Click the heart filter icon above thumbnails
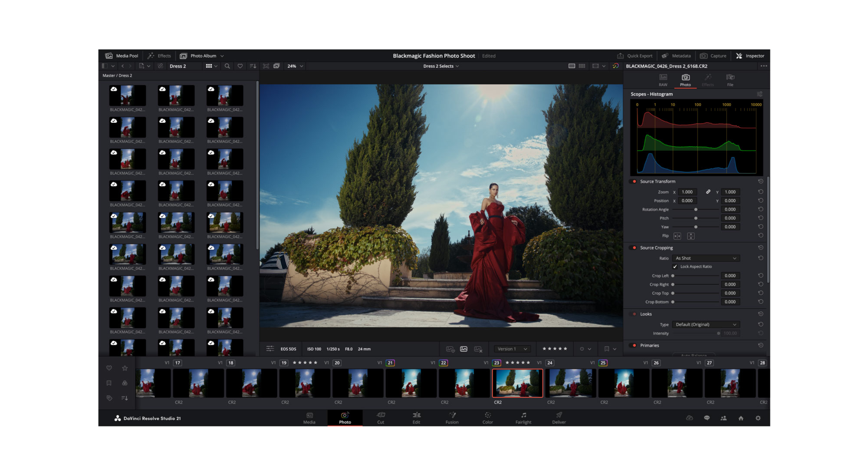The image size is (868, 475). [240, 66]
